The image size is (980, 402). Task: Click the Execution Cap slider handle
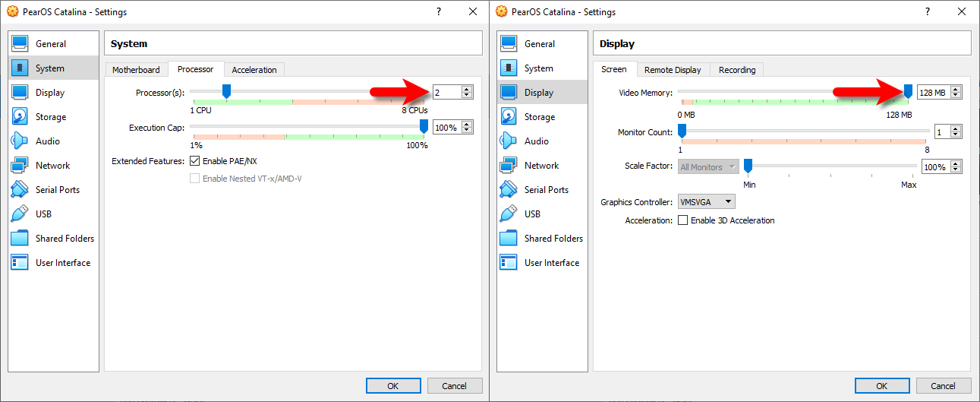click(424, 127)
